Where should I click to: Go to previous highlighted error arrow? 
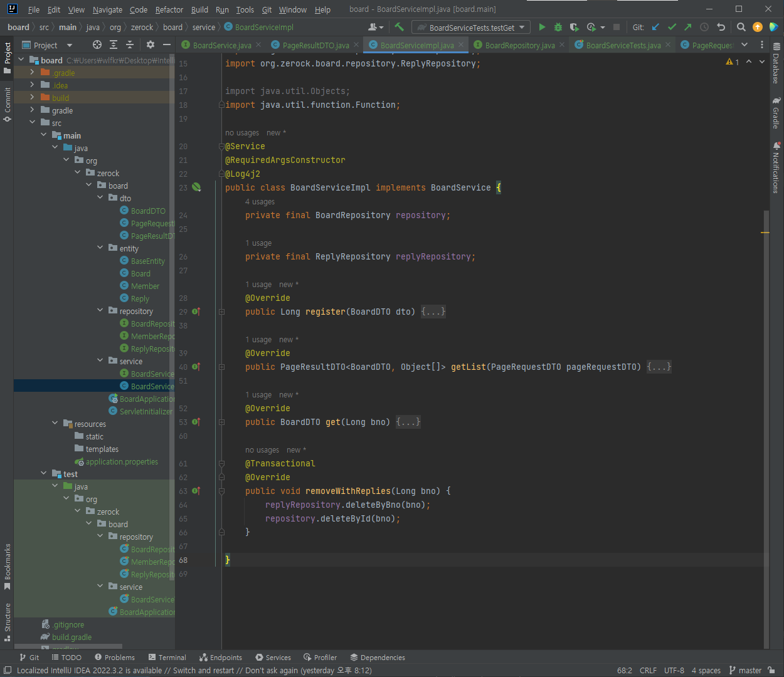749,62
